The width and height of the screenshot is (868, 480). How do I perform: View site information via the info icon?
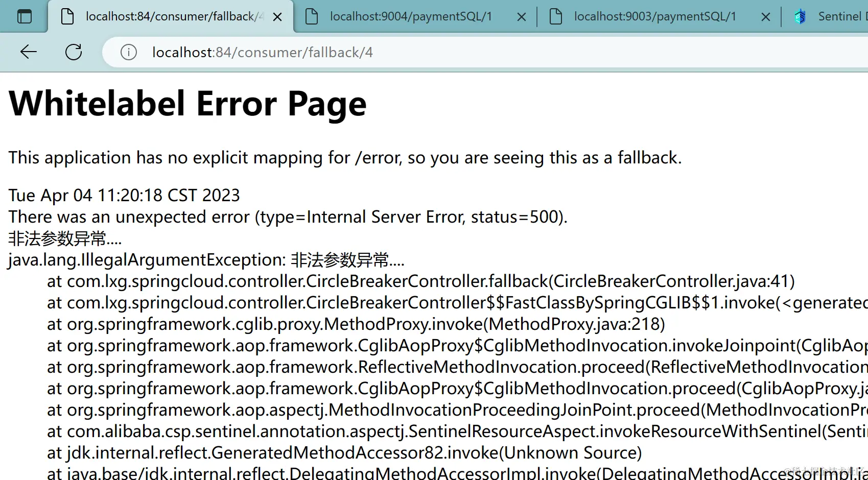(129, 52)
